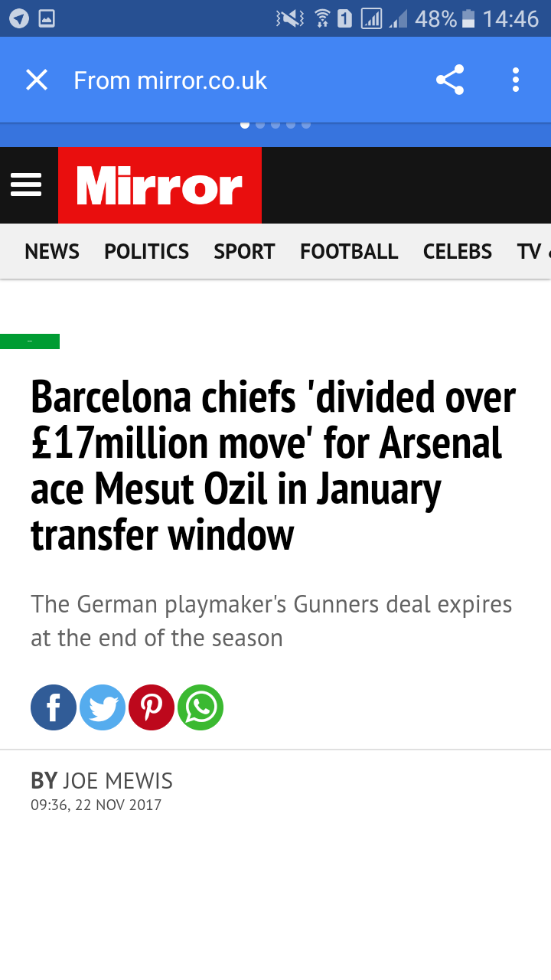
Task: Open the Politics section
Action: coord(147,251)
